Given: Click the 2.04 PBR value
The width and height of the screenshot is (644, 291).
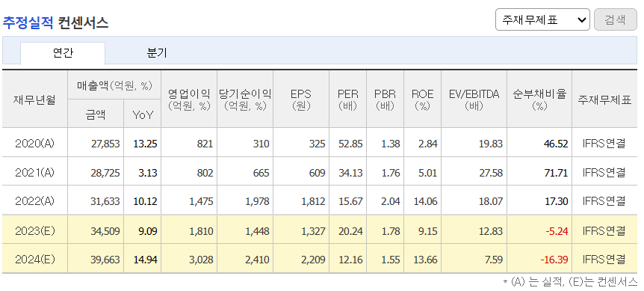Looking at the screenshot, I should click(x=391, y=202).
